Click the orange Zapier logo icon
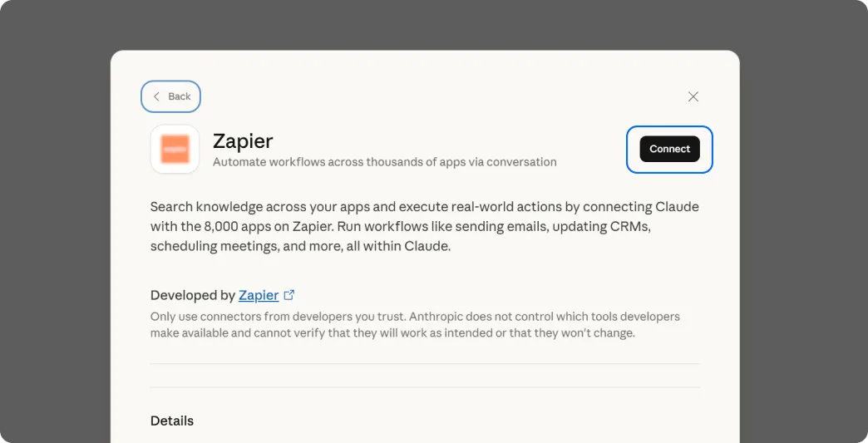The height and width of the screenshot is (443, 868). [175, 150]
